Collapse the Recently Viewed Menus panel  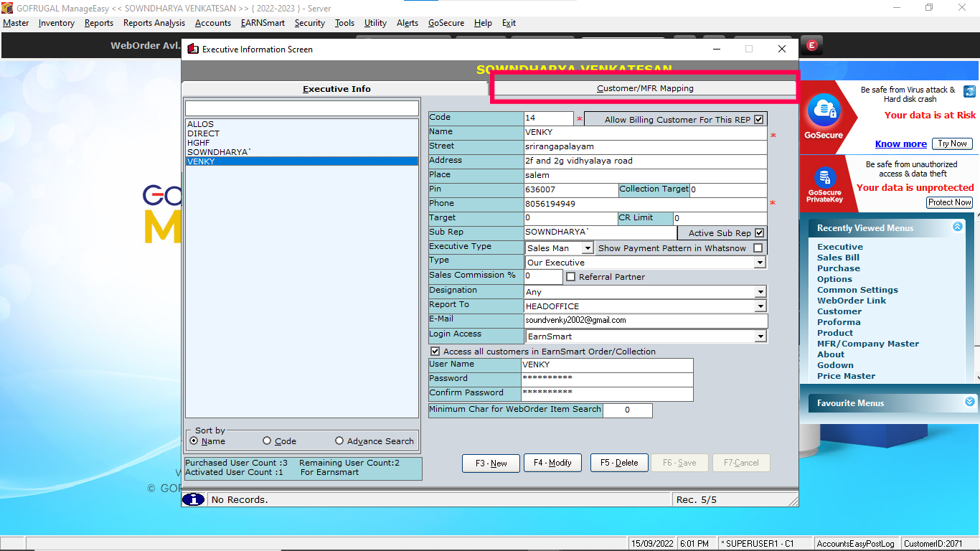tap(957, 227)
